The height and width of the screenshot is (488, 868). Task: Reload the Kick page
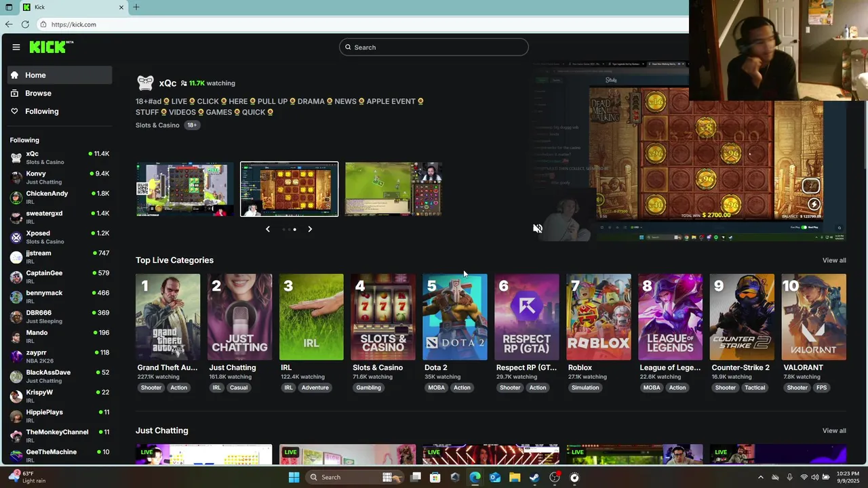[x=25, y=24]
